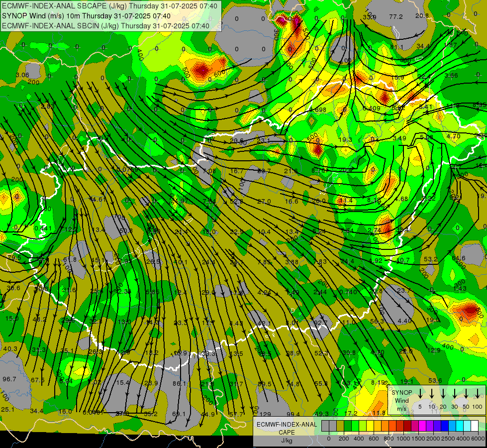Click the map value '64.6'
The height and width of the screenshot is (448, 487).
(459, 258)
